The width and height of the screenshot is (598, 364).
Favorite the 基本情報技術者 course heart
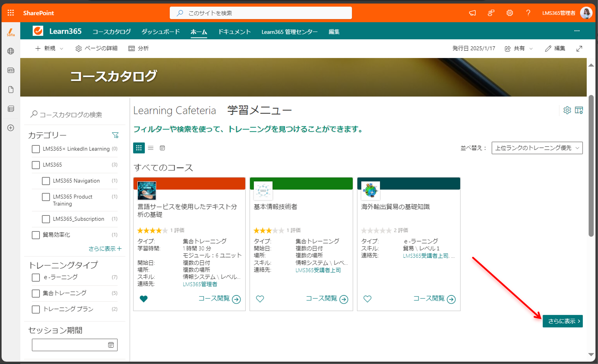coord(260,299)
